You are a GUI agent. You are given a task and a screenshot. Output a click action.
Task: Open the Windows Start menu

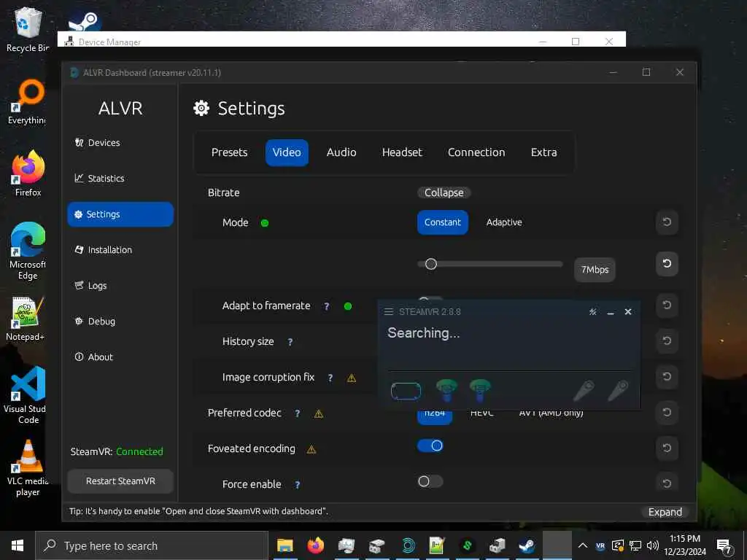coord(18,545)
